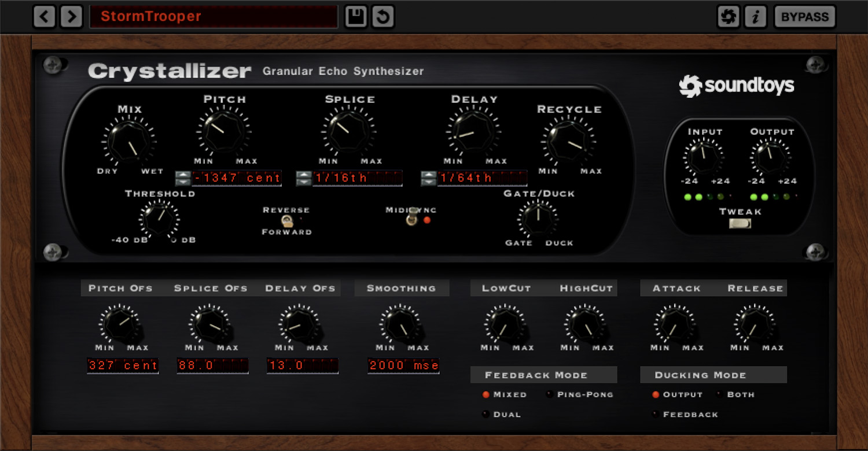Image resolution: width=868 pixels, height=451 pixels.
Task: Click the Pitch Ofs knob
Action: tap(120, 324)
